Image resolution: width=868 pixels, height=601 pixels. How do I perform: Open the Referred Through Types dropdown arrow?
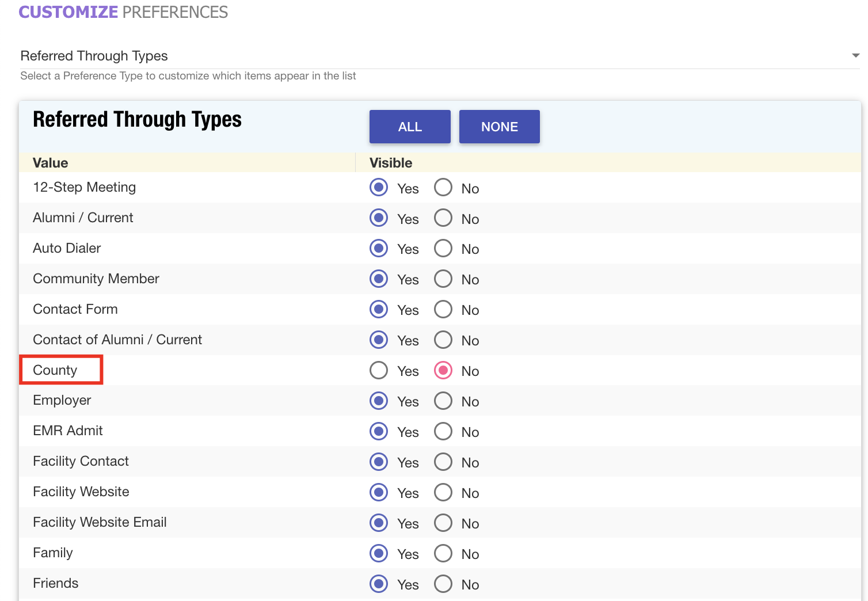[855, 56]
